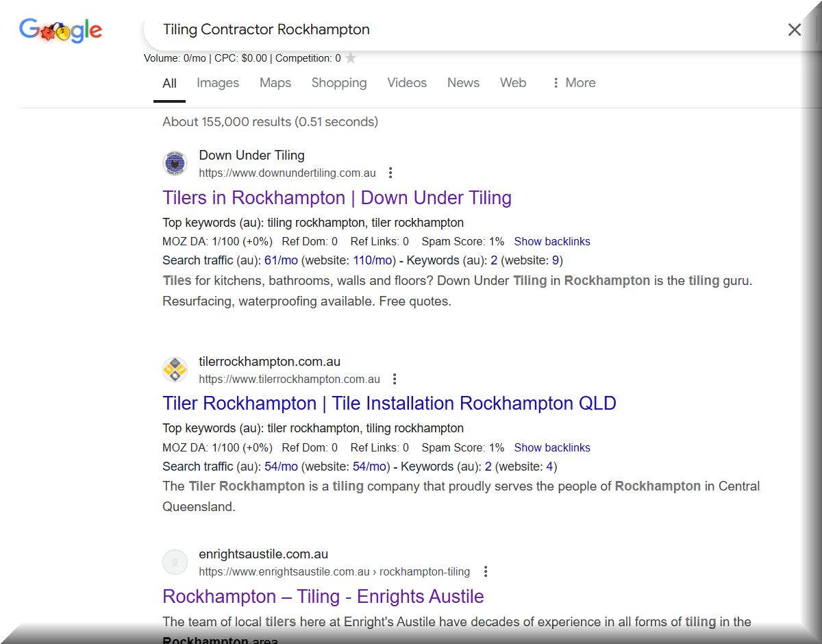Open the Shopping results tab
The height and width of the screenshot is (644, 822).
coord(339,83)
